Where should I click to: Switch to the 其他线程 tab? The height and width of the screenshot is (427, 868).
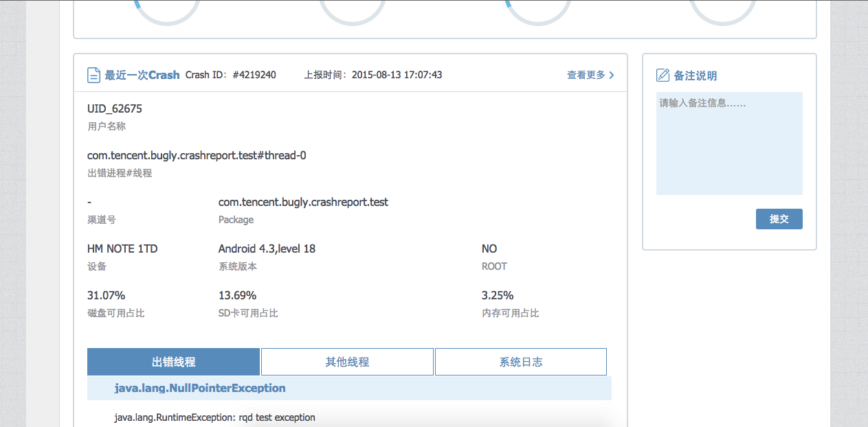coord(347,362)
